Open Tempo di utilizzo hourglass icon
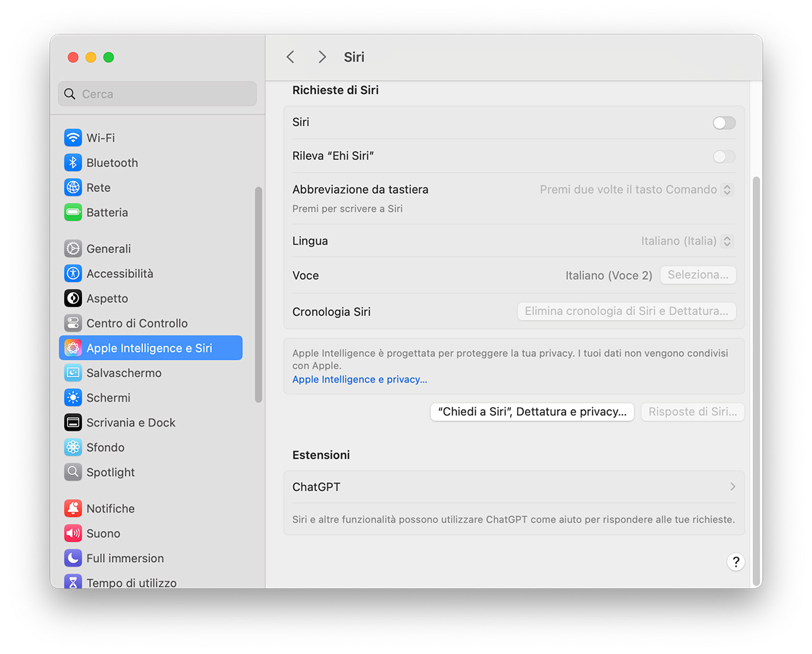 coord(73,582)
